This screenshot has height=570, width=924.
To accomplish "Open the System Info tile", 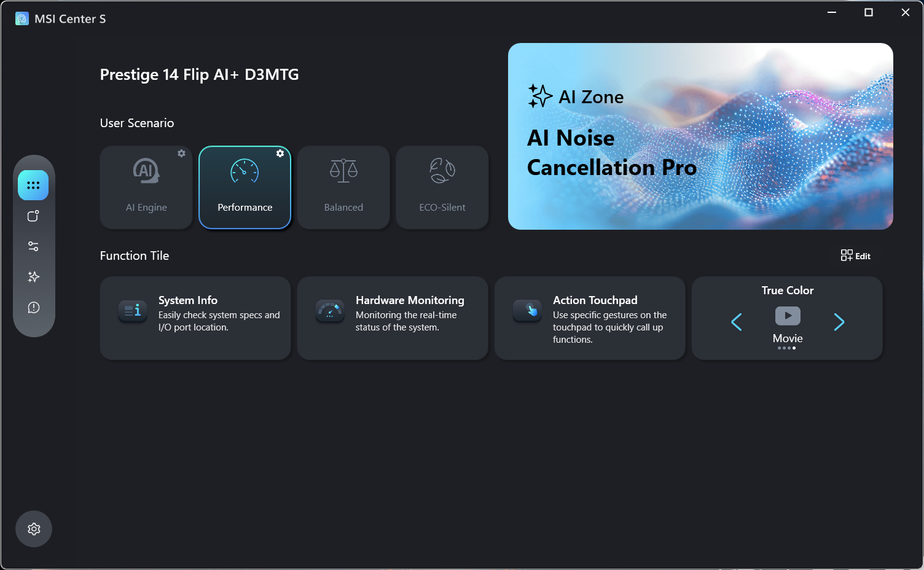I will point(195,318).
